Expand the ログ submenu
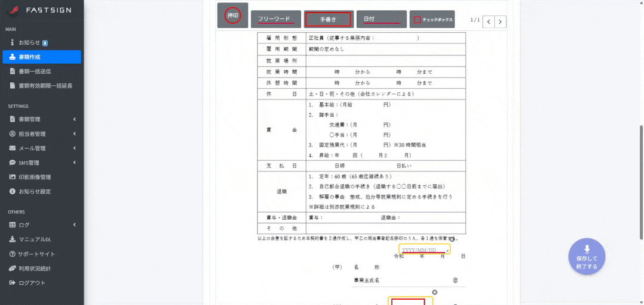 click(42, 225)
